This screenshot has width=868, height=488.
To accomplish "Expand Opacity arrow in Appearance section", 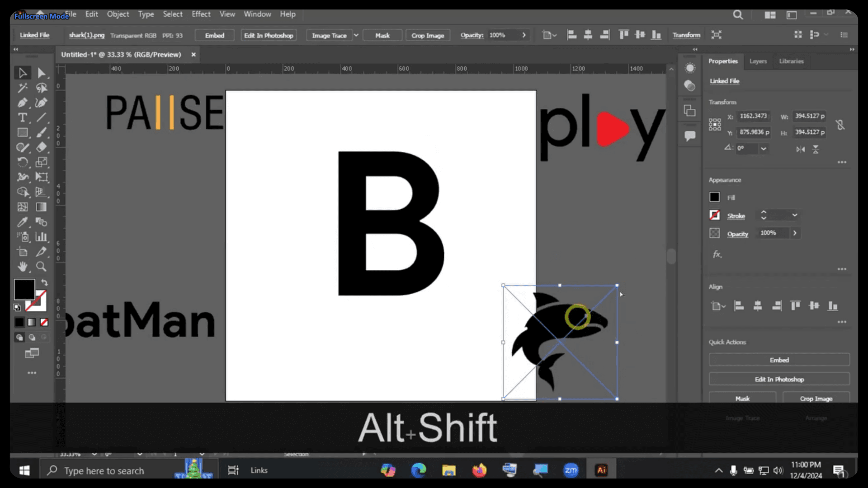I will 795,233.
